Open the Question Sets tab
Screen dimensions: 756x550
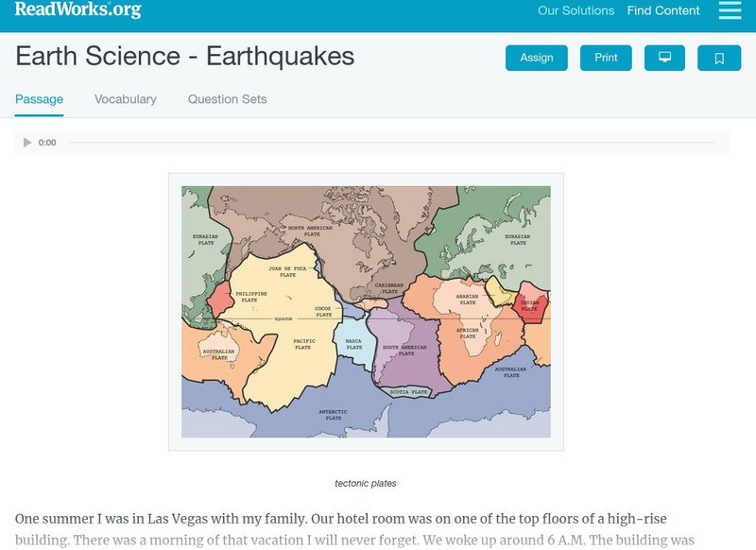227,99
